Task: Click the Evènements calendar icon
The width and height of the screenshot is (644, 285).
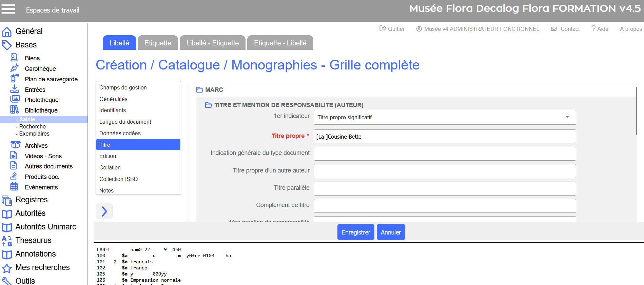Action: click(x=14, y=187)
